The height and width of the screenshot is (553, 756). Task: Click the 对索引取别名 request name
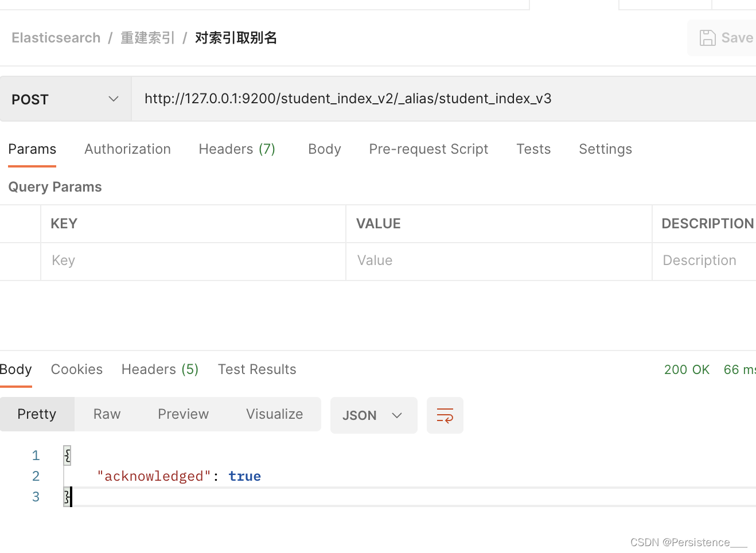click(236, 38)
